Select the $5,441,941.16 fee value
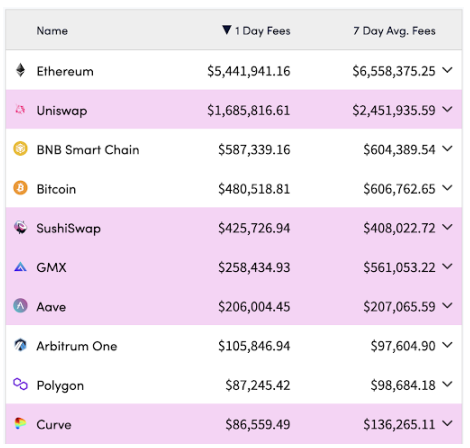The image size is (470, 448). 249,71
